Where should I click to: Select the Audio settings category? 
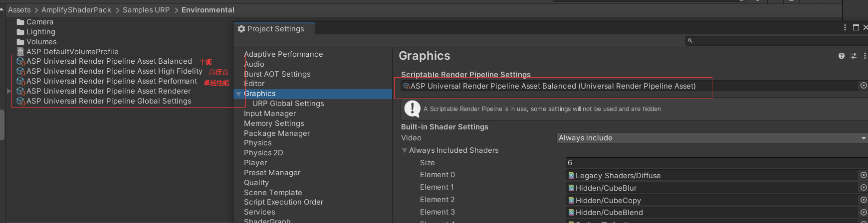[254, 64]
